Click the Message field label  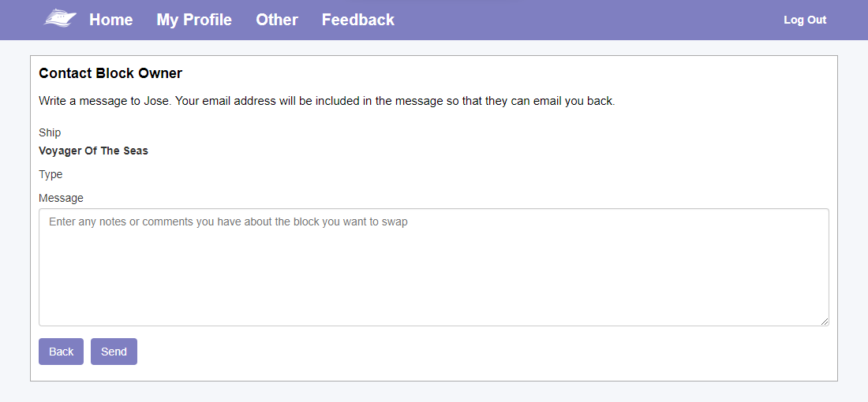[61, 198]
